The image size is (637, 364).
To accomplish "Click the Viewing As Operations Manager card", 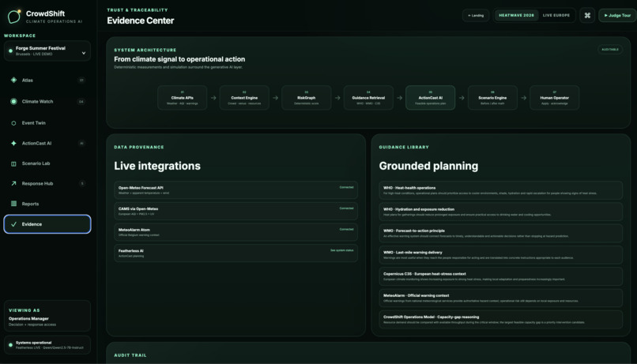I will (x=47, y=316).
